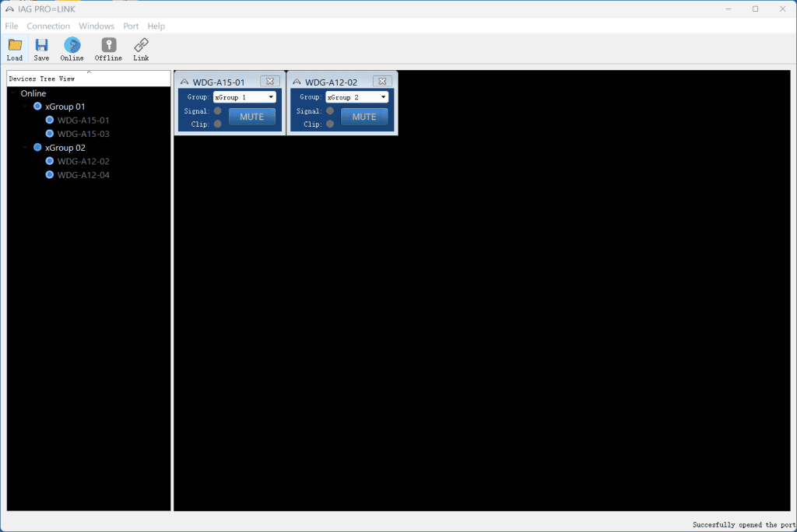
Task: Click Signal indicator on WDG-A15-01 panel
Action: click(x=218, y=110)
